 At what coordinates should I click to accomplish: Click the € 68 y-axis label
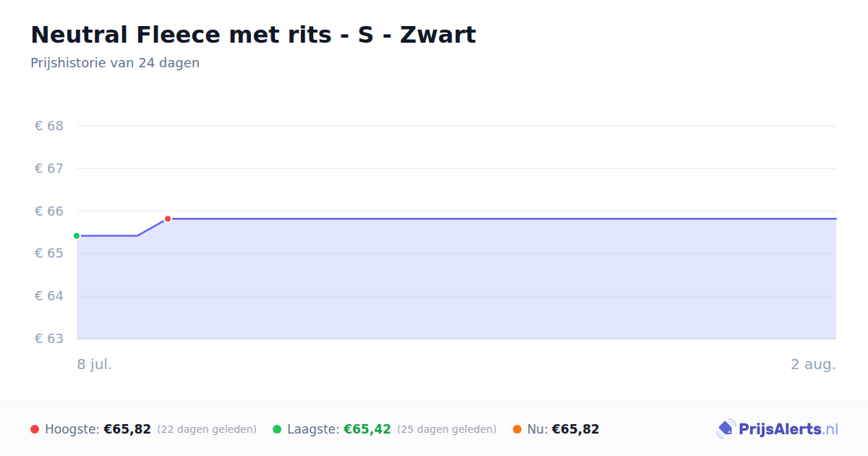coord(49,126)
